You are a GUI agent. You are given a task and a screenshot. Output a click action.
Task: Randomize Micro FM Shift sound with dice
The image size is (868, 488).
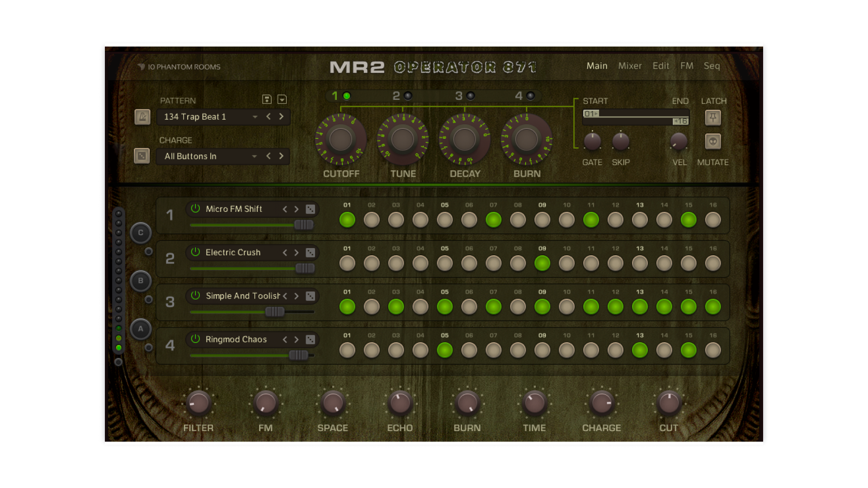[x=310, y=209]
